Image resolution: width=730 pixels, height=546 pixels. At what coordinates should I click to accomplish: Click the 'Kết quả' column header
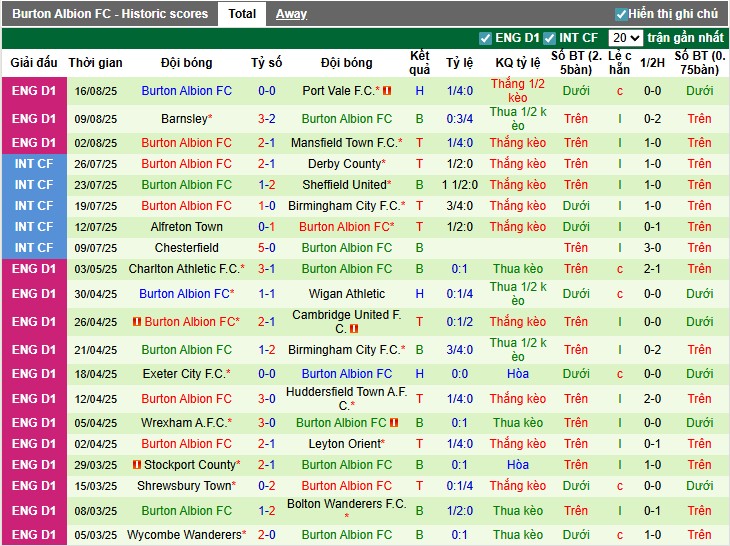click(419, 63)
